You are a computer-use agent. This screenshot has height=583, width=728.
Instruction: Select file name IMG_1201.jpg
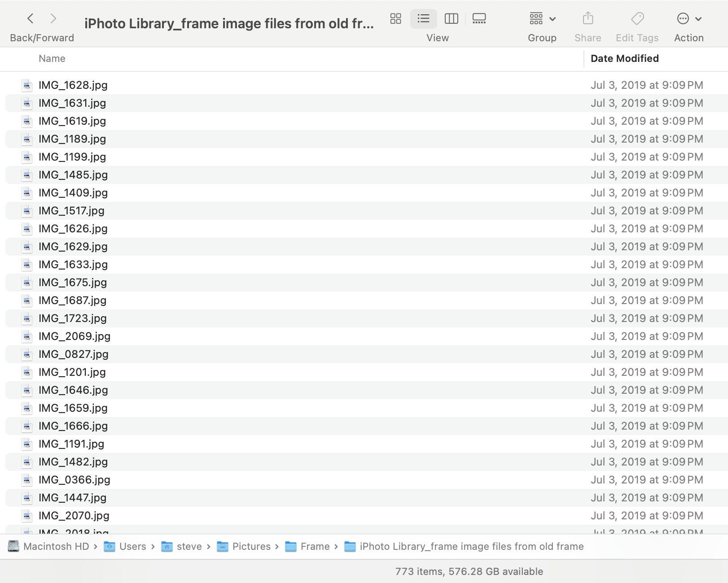coord(72,372)
